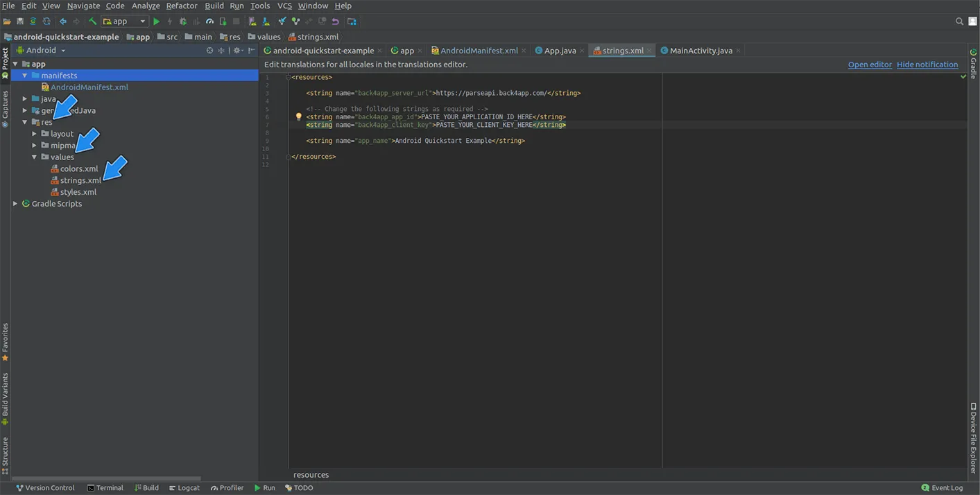Click the Project Structure toolbar icon
The height and width of the screenshot is (495, 980).
click(352, 21)
